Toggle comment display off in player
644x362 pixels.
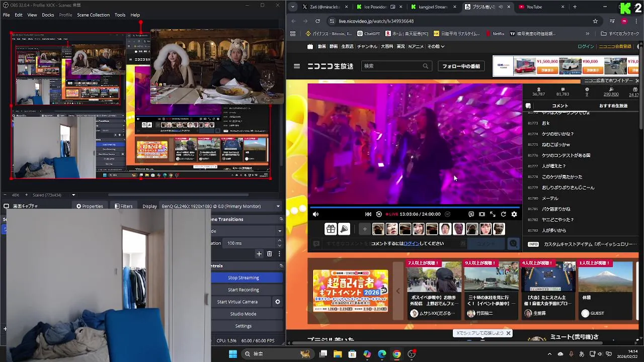[x=471, y=214]
